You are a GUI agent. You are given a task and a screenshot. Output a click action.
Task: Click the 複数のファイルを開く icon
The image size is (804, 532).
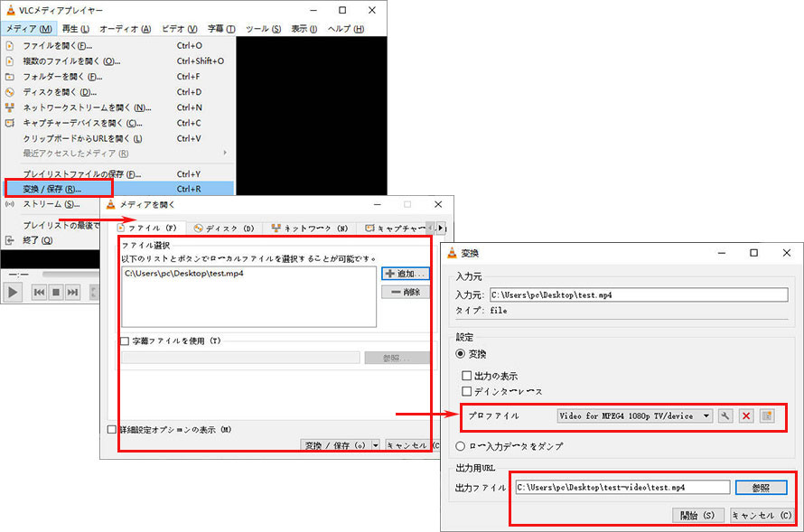[9, 61]
